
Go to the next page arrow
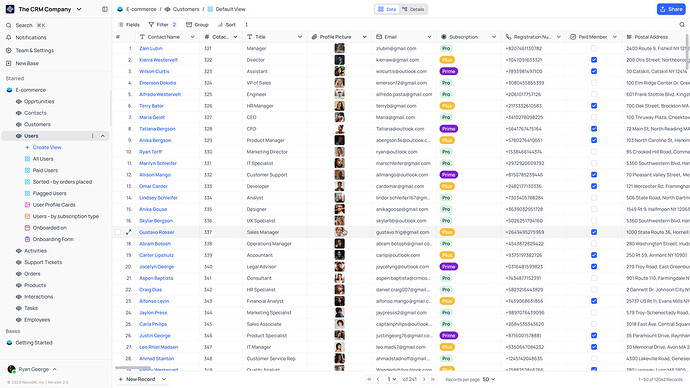[424, 379]
